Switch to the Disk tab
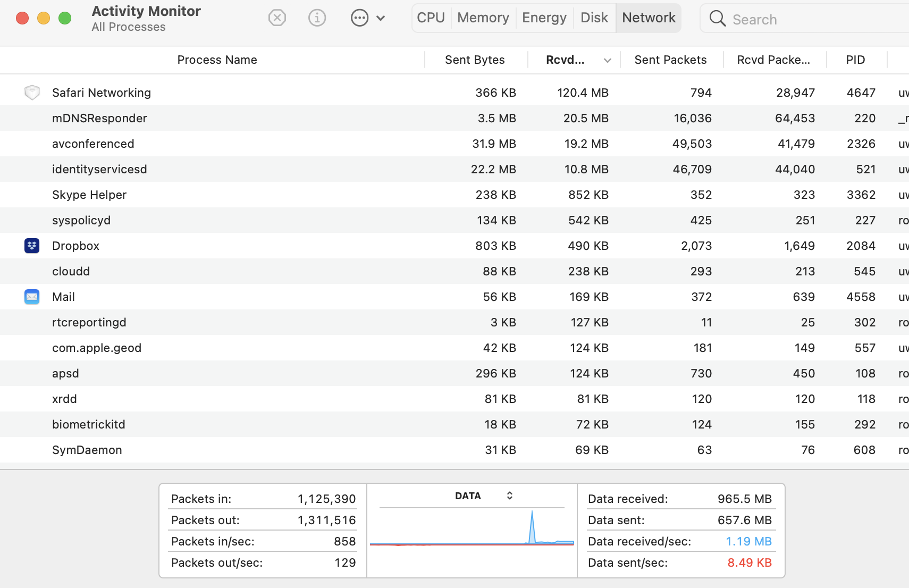Viewport: 909px width, 588px height. pos(594,18)
